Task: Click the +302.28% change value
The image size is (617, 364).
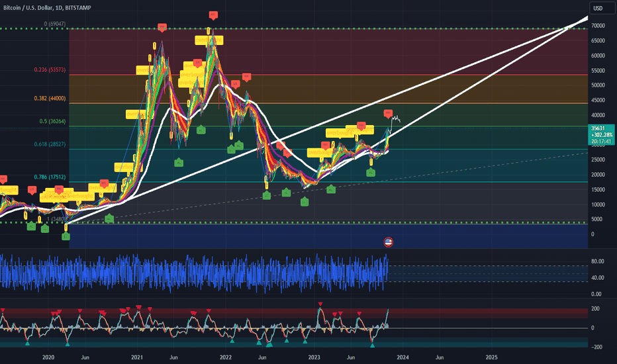Action: click(602, 134)
